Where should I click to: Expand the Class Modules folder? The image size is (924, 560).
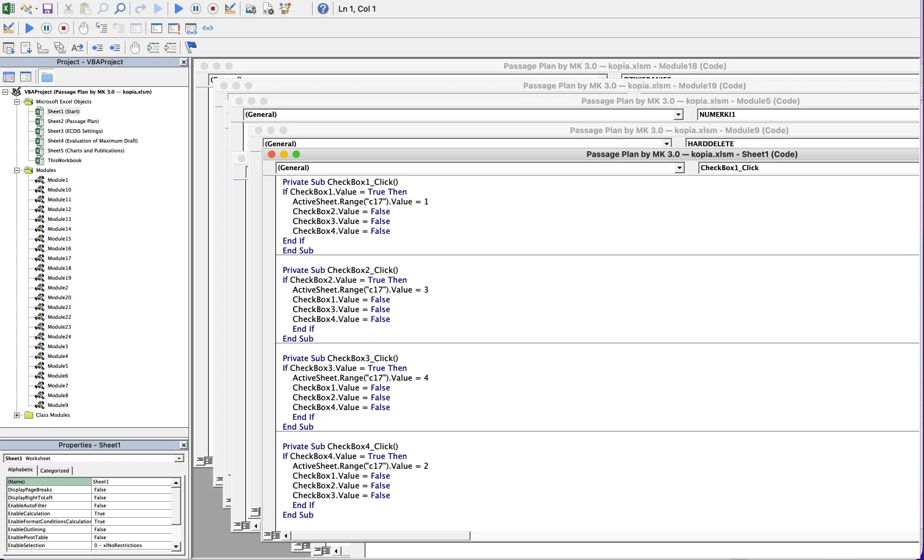tap(17, 415)
